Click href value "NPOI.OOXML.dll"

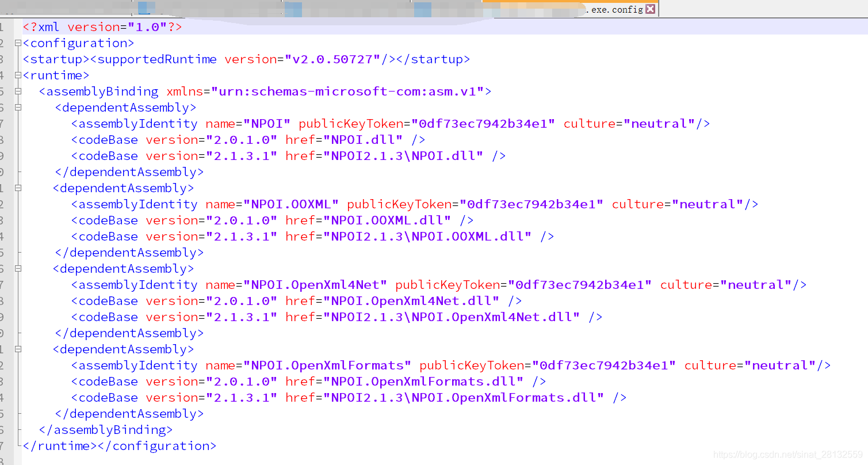pyautogui.click(x=387, y=220)
